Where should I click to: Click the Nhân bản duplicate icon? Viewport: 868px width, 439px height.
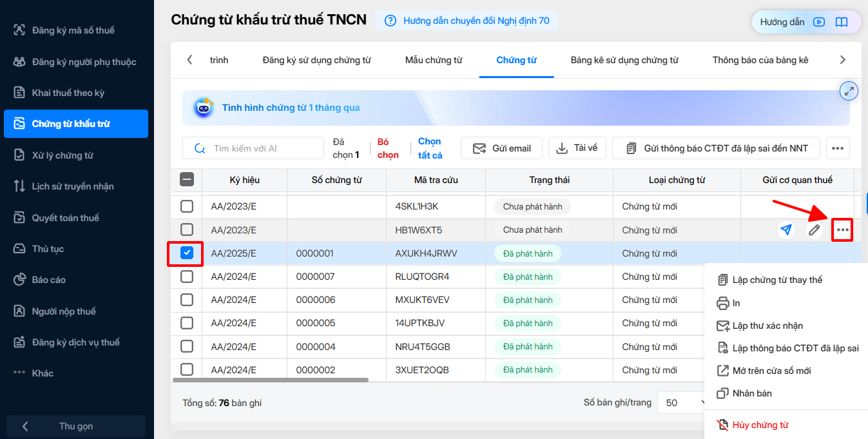click(x=722, y=393)
